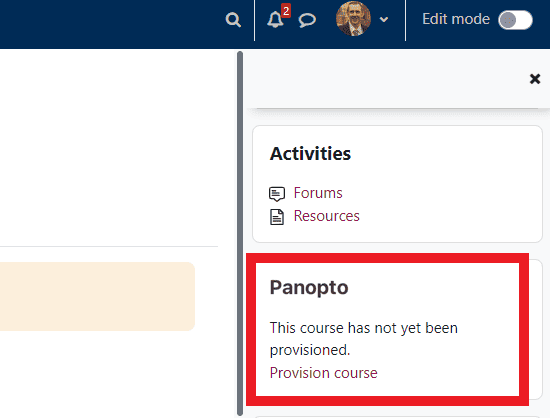Click the Provision course link
550x418 pixels.
(x=323, y=373)
